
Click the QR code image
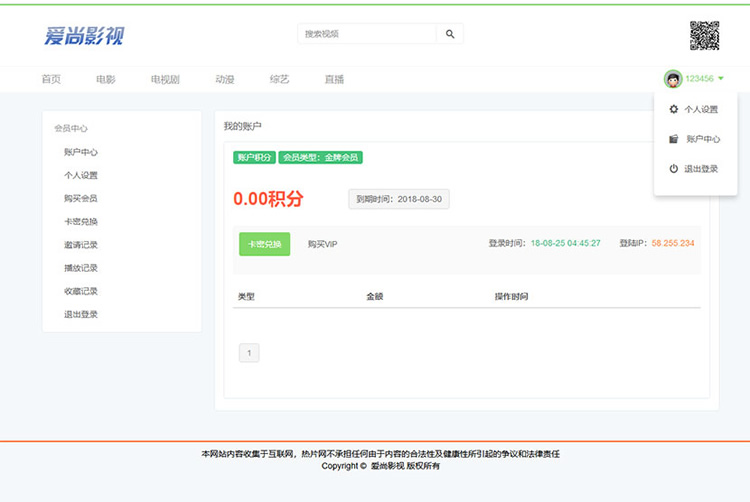point(704,35)
